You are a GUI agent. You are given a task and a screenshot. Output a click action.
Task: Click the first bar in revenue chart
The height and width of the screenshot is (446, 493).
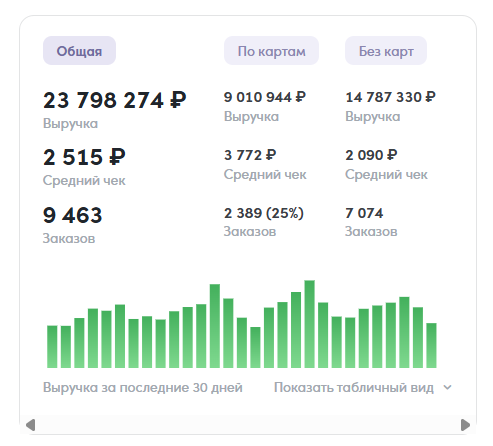pyautogui.click(x=52, y=347)
